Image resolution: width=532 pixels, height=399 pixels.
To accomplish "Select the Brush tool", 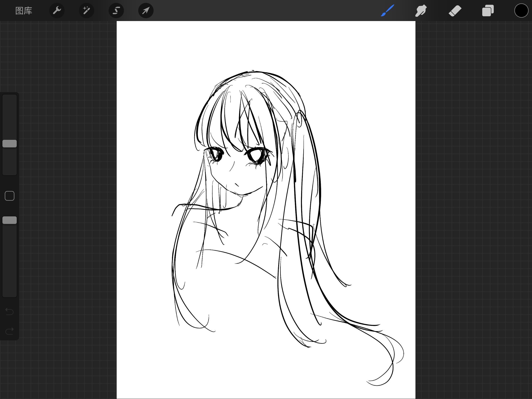I will pyautogui.click(x=388, y=11).
